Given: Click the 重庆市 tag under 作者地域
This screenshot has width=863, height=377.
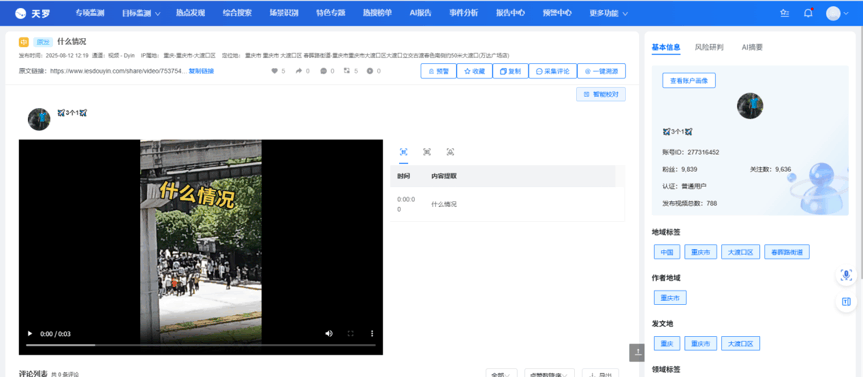Looking at the screenshot, I should 670,298.
